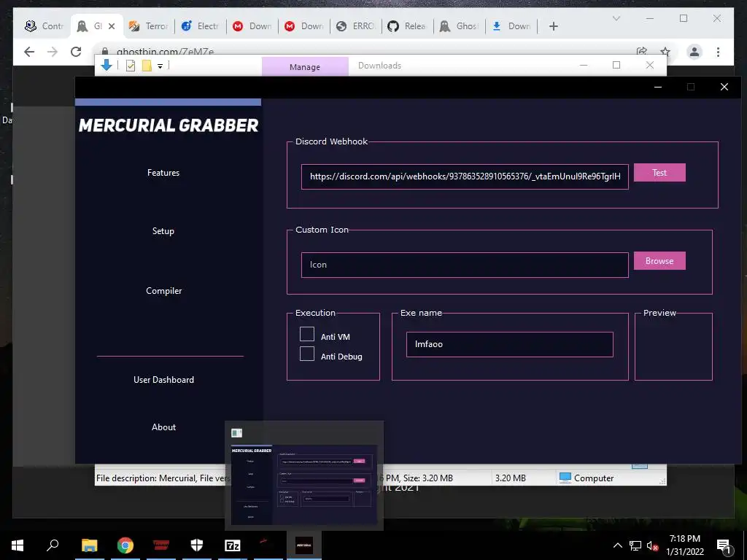The image size is (747, 560).
Task: Click the Exe name field containing lmfaoo
Action: [509, 344]
